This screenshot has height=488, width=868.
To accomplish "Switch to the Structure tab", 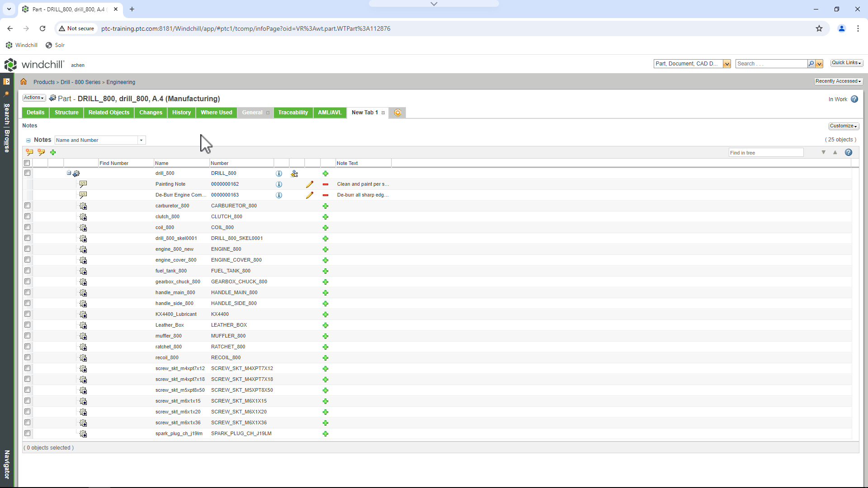I will [x=66, y=113].
